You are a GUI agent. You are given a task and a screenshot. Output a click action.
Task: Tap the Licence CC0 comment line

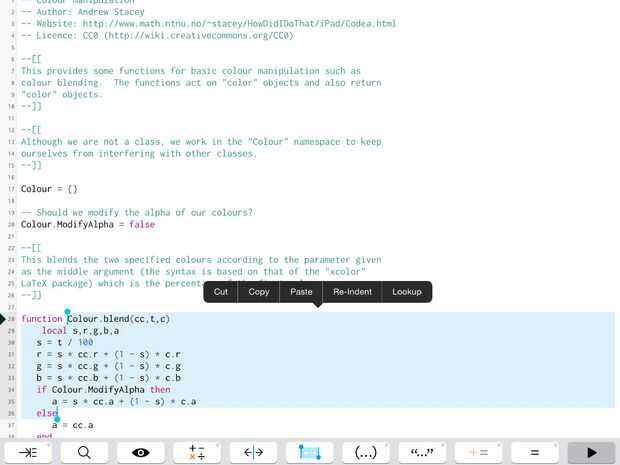coord(157,36)
